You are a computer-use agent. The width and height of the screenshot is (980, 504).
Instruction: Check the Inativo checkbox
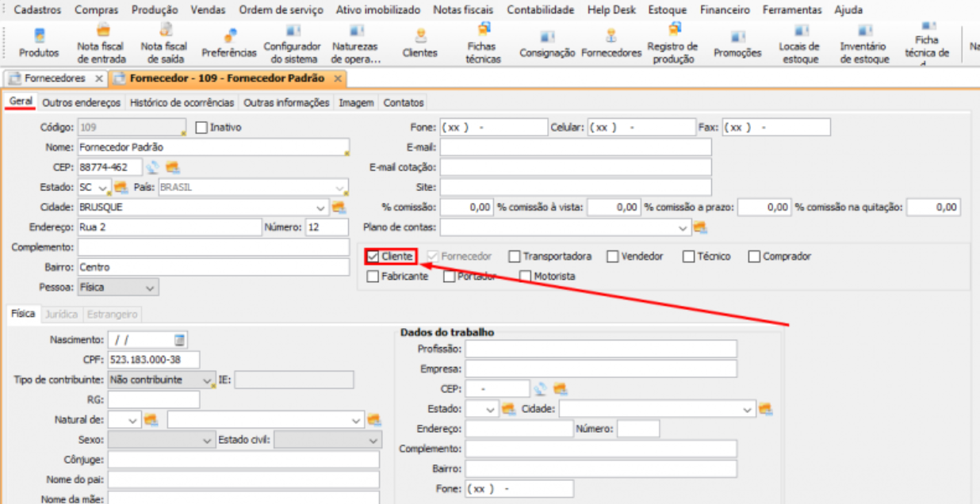(x=201, y=127)
